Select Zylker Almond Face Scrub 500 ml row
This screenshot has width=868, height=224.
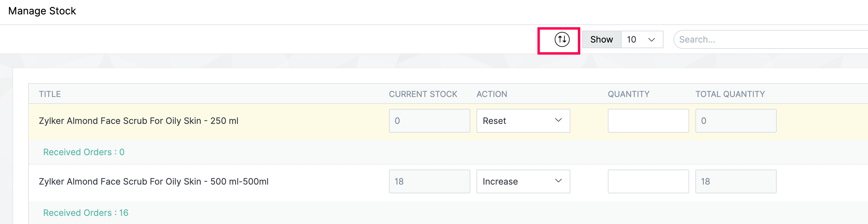[x=153, y=181]
